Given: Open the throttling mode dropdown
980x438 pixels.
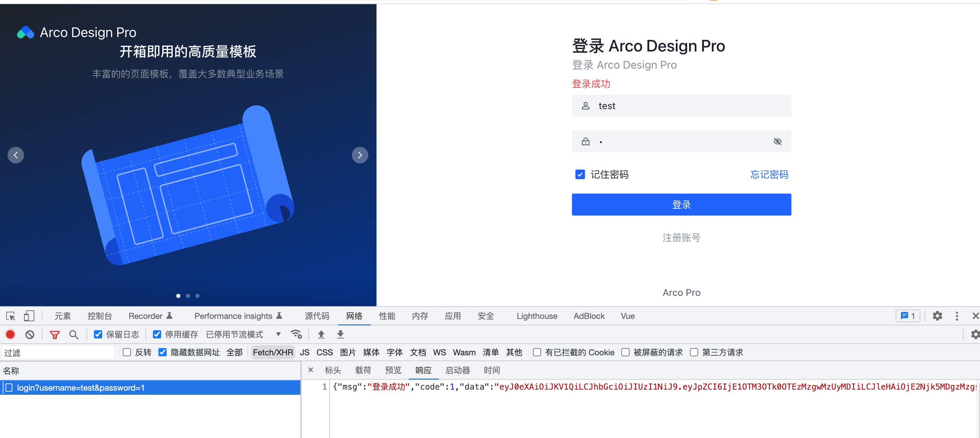Looking at the screenshot, I should pyautogui.click(x=243, y=334).
